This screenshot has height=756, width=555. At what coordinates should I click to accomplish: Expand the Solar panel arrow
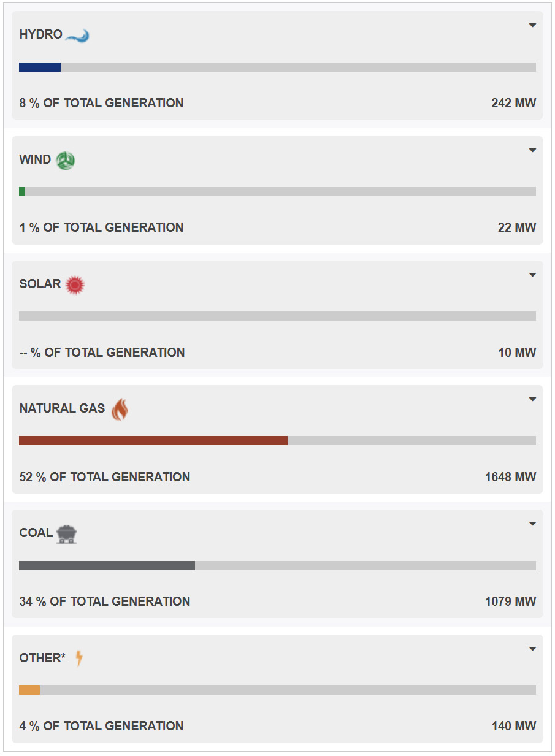coord(532,275)
